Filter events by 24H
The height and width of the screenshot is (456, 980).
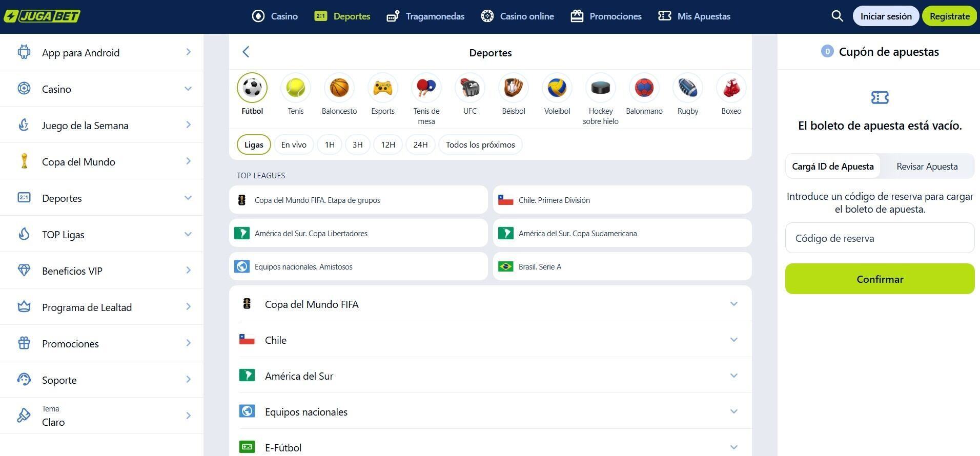[x=420, y=144]
